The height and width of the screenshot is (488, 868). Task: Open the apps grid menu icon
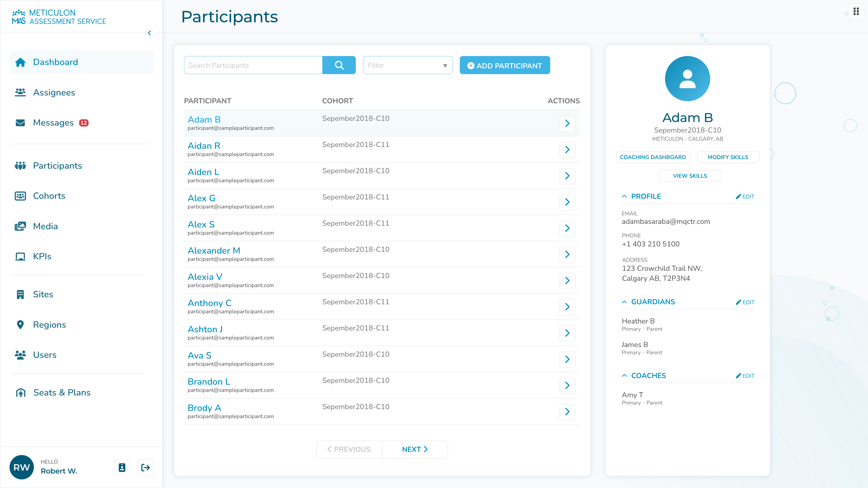pyautogui.click(x=856, y=11)
